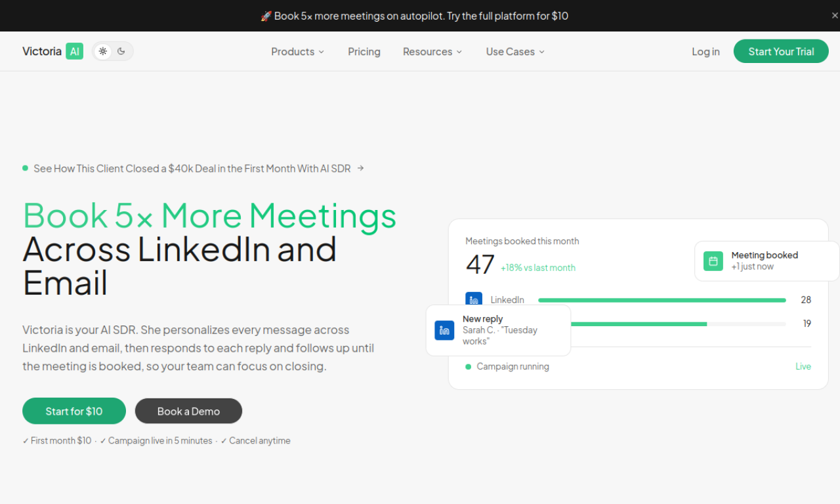The height and width of the screenshot is (504, 840).
Task: Click the Start Your Trial button
Action: (781, 51)
